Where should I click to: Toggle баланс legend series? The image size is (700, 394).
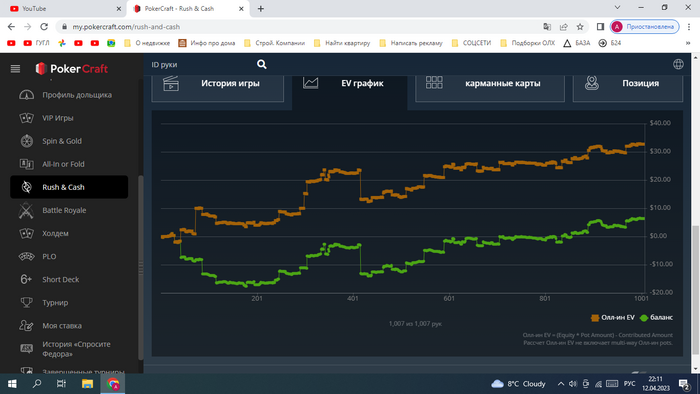pyautogui.click(x=656, y=318)
